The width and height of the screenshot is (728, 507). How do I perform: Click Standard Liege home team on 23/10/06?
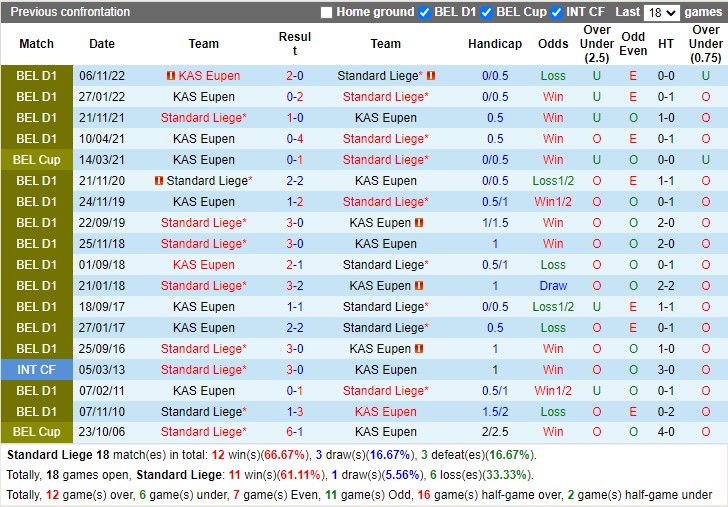(203, 432)
